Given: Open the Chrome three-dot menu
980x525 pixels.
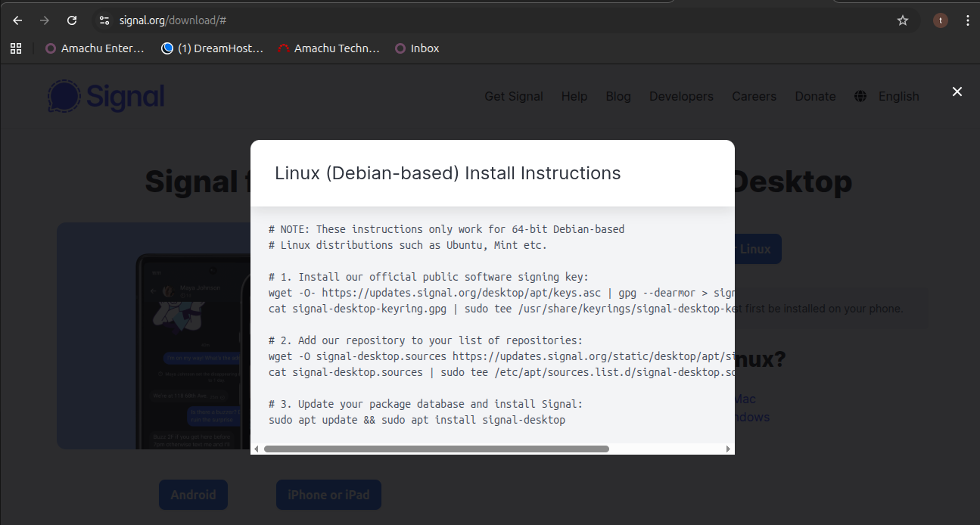Looking at the screenshot, I should click(967, 20).
